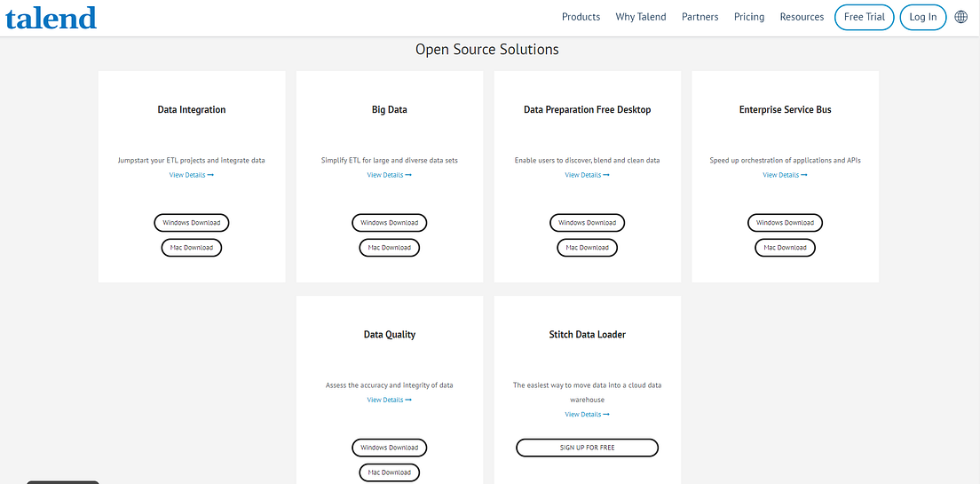Click 'Jumpstart your ETL projects' description
The image size is (980, 484).
coord(191,161)
